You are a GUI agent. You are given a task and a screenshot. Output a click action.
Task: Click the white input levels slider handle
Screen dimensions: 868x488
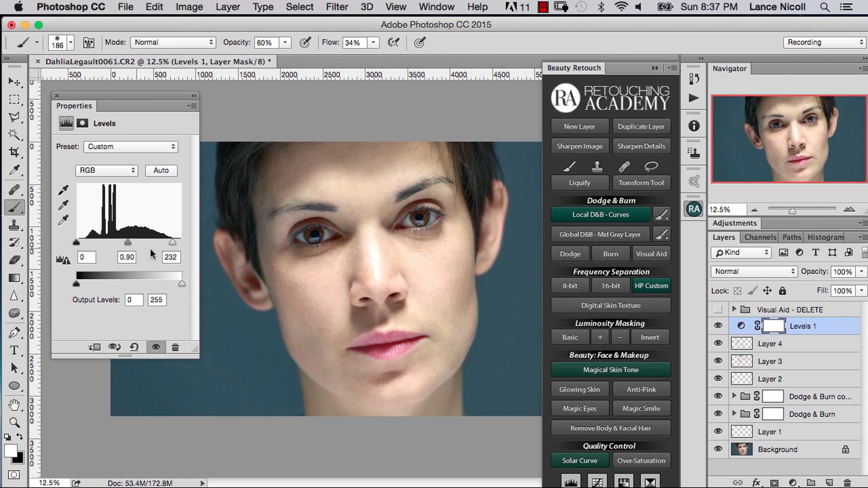[x=173, y=242]
